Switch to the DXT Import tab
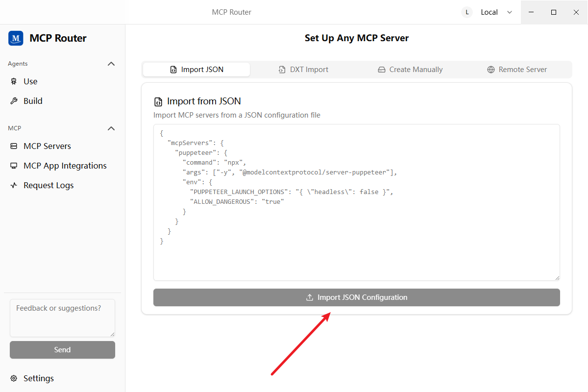This screenshot has width=588, height=392. pyautogui.click(x=303, y=70)
